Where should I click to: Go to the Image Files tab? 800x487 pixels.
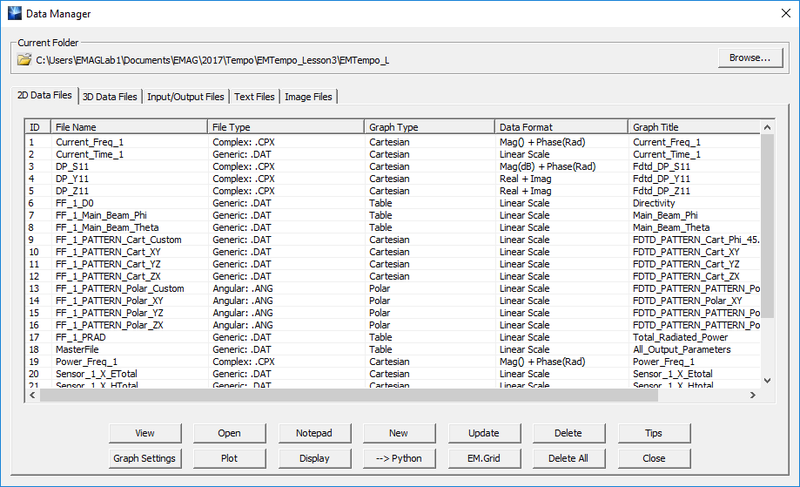(x=309, y=96)
